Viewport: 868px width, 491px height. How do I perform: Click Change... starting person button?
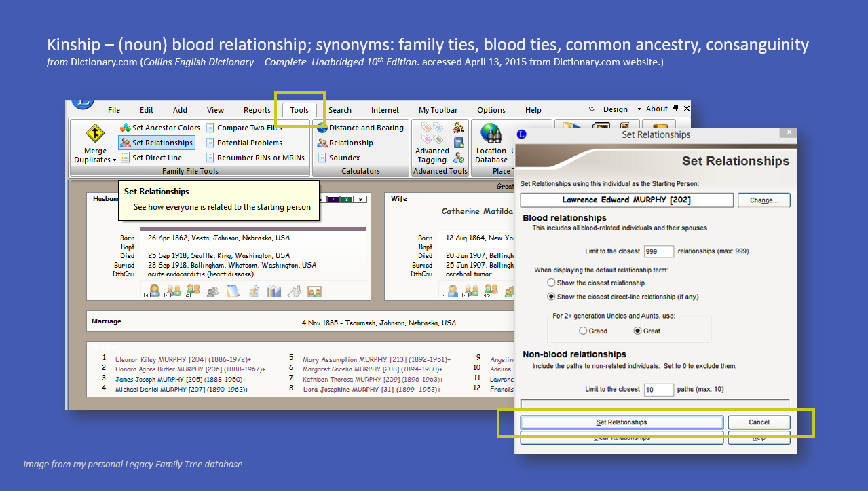764,200
